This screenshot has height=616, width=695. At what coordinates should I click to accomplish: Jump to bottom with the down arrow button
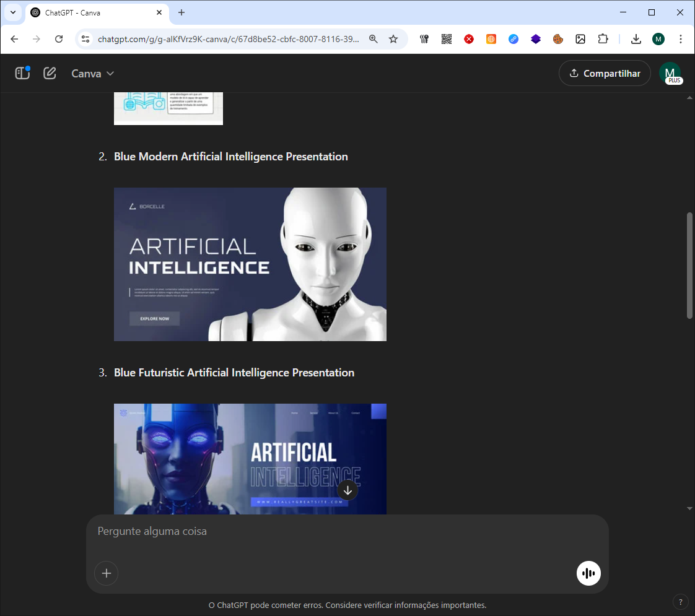point(347,490)
